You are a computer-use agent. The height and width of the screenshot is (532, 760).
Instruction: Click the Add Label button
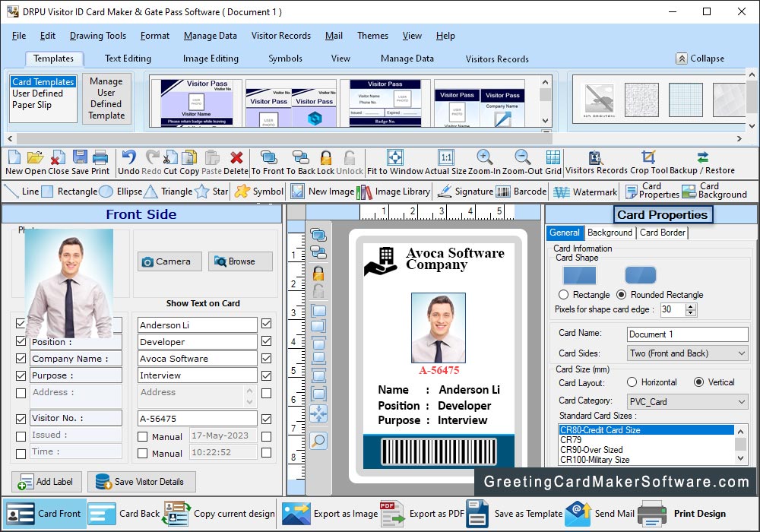click(46, 482)
